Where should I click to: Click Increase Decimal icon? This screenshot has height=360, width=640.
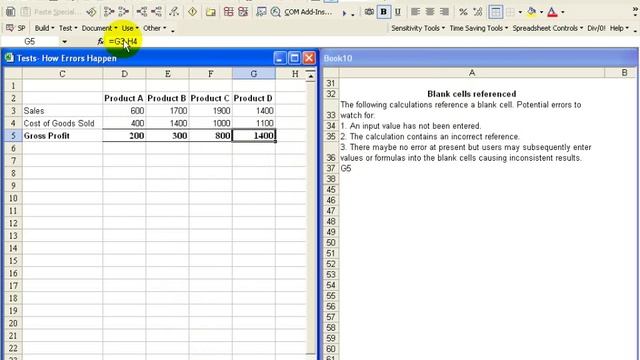pos(478,12)
